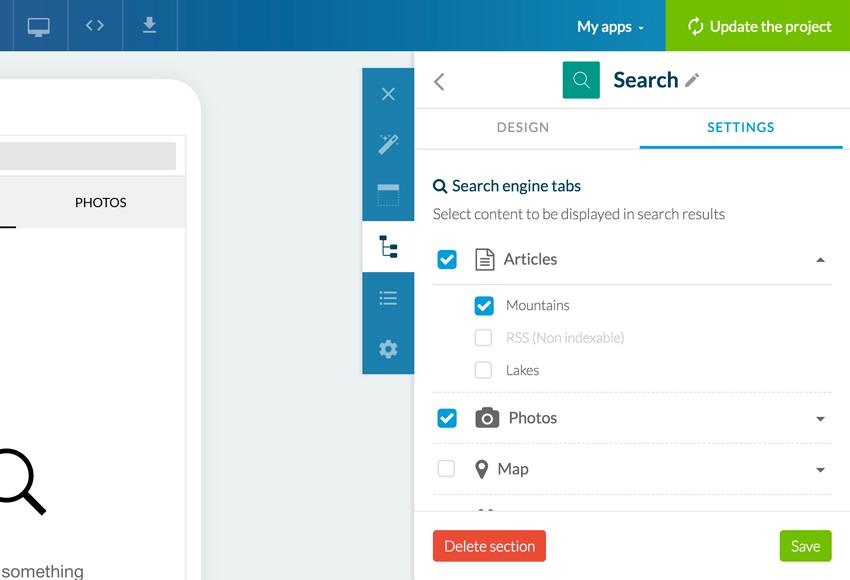Click the Delete section button
The width and height of the screenshot is (850, 580).
click(x=489, y=546)
